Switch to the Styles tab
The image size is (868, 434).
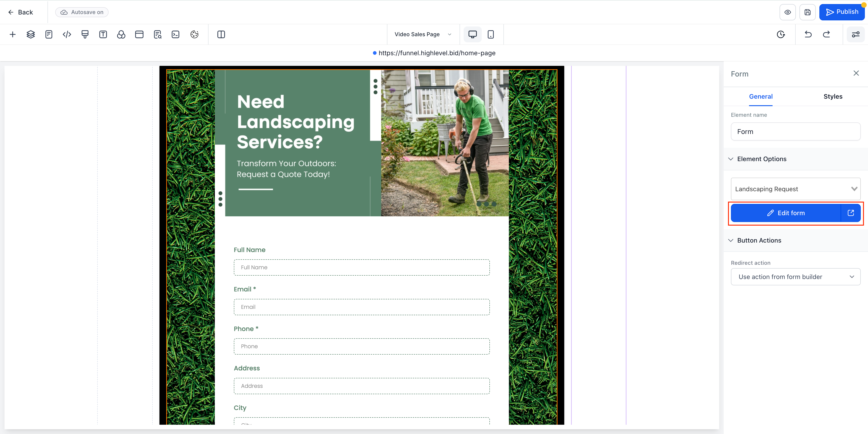click(833, 96)
